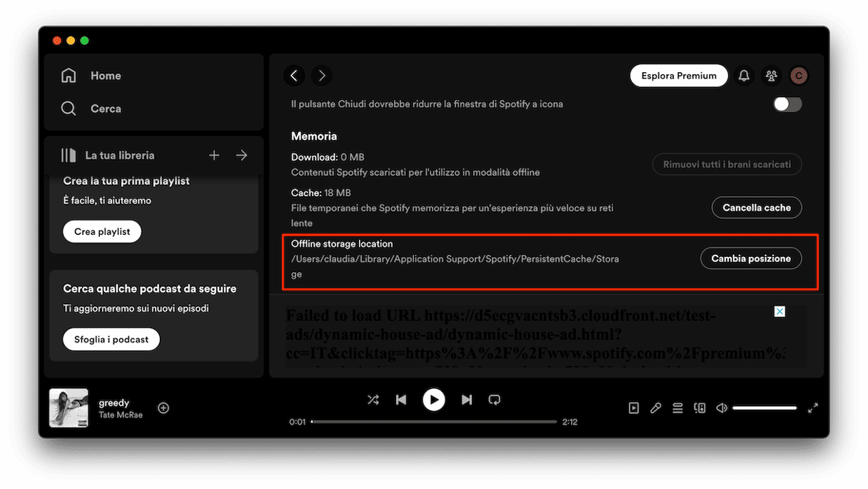Viewport: 868px width, 489px height.
Task: Click the Download: 0 MB text
Action: pyautogui.click(x=328, y=157)
